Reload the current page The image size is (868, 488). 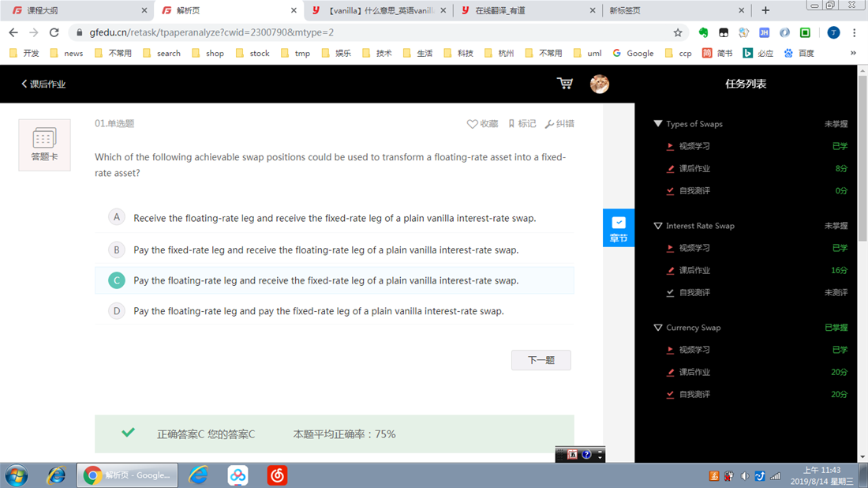pyautogui.click(x=54, y=32)
